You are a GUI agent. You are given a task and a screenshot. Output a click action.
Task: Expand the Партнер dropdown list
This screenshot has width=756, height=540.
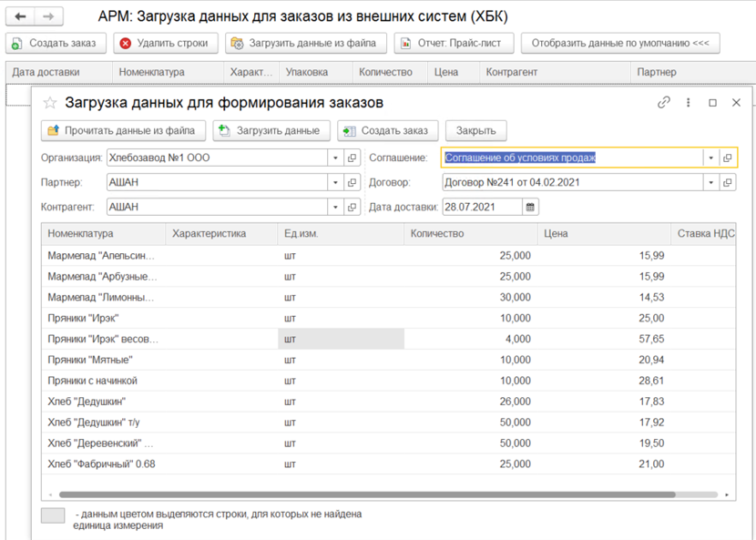[335, 182]
